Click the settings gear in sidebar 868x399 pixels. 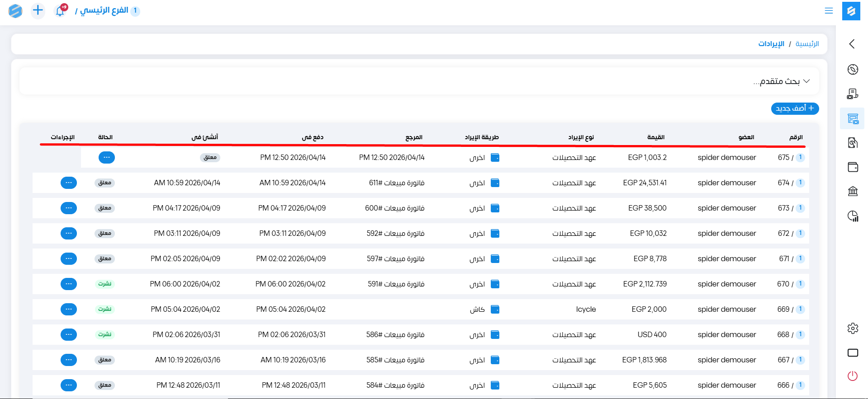pyautogui.click(x=853, y=328)
